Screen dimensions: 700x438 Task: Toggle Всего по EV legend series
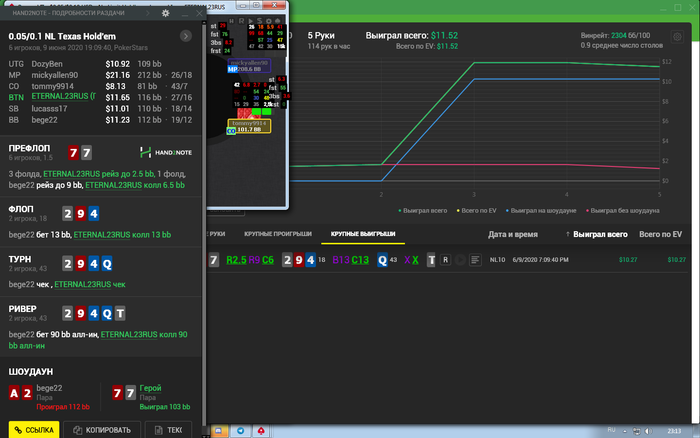tap(476, 211)
